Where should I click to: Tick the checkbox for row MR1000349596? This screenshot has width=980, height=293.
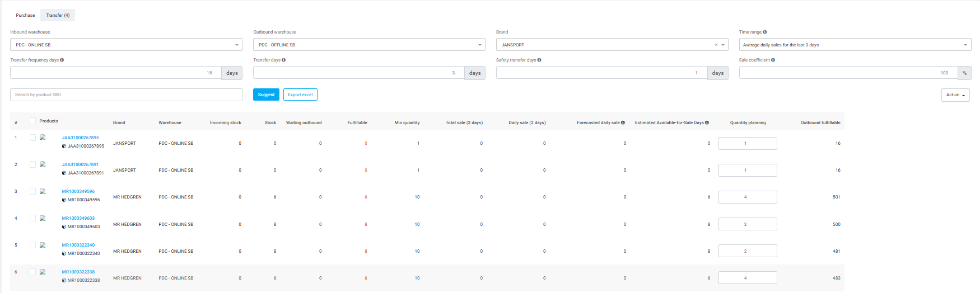click(33, 191)
